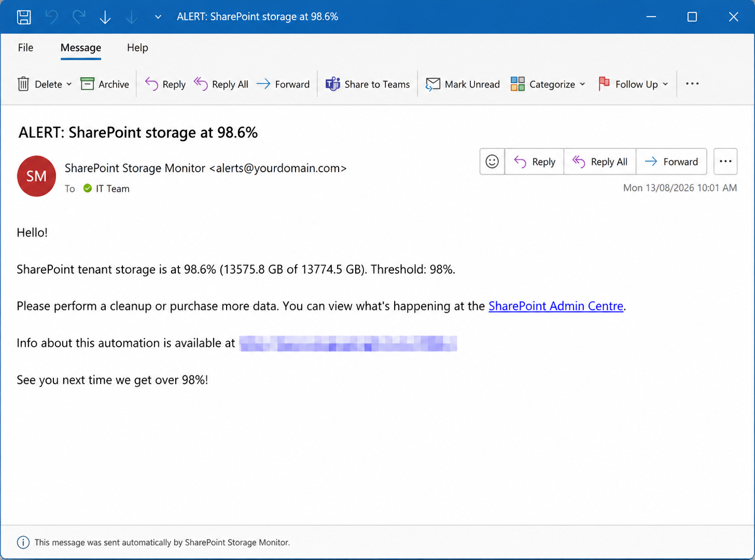Click the blurred automation info link
Screen dimensions: 755x560
pos(348,343)
